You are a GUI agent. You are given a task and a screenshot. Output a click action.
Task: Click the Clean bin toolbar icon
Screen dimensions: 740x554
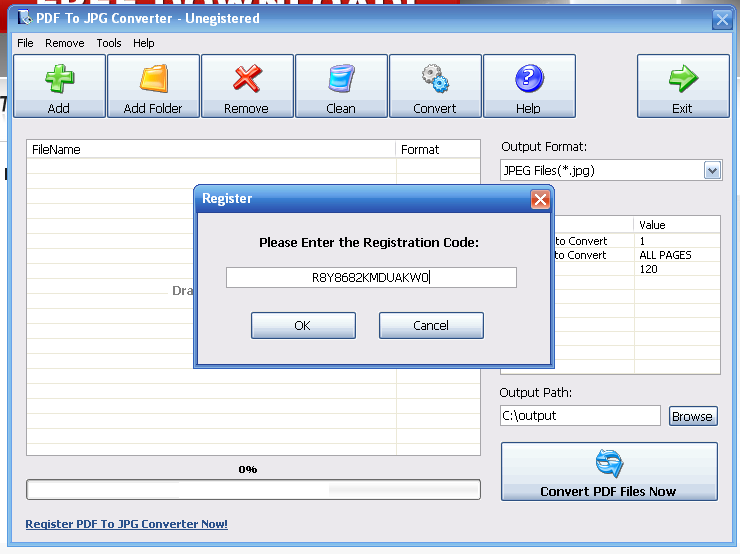pos(341,79)
